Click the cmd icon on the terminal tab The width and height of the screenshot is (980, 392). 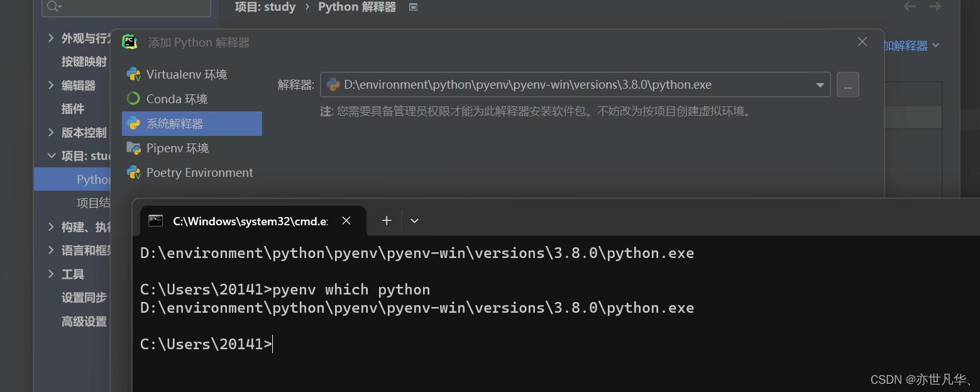[155, 221]
